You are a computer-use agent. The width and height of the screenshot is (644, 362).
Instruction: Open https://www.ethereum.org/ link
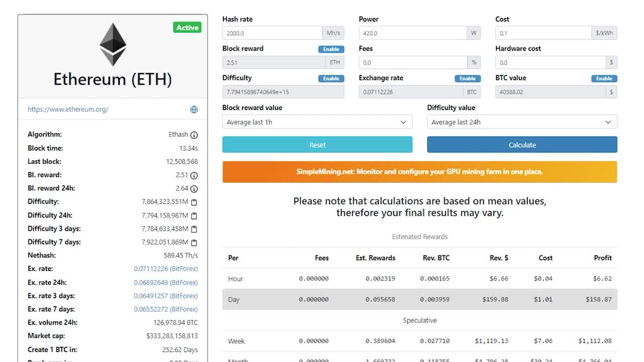click(68, 109)
